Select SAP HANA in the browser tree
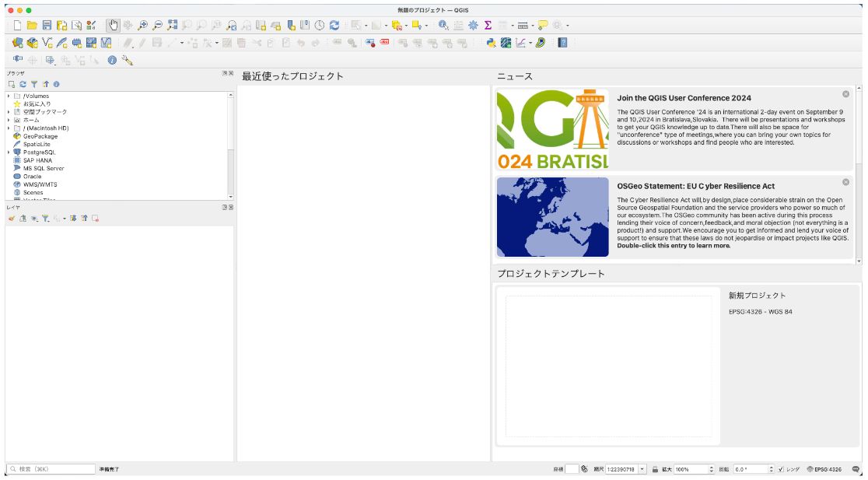Image resolution: width=868 pixels, height=480 pixels. coord(37,160)
